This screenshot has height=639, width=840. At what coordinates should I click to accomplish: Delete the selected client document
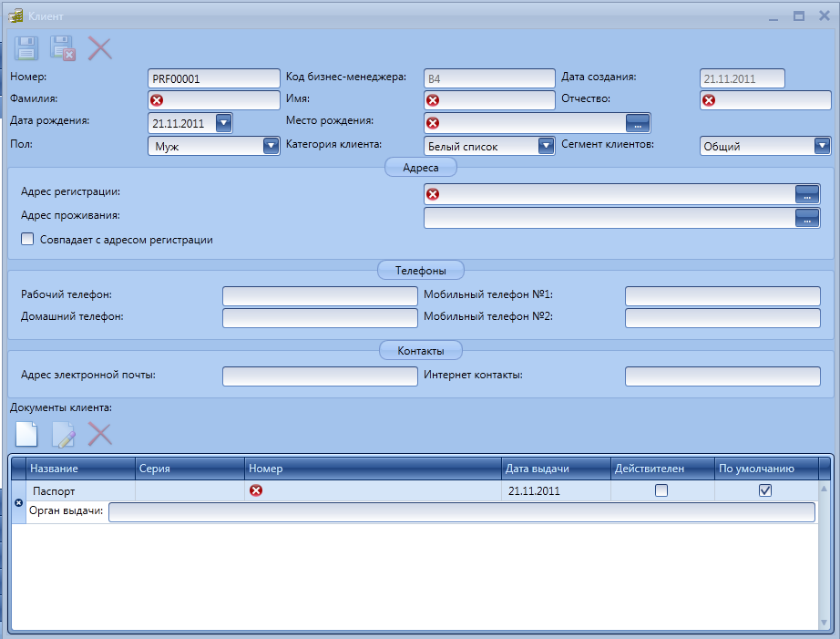(99, 435)
